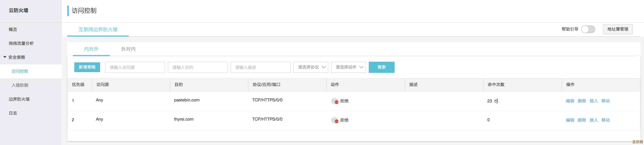Open 地址簿管理 button
Image resolution: width=644 pixels, height=145 pixels.
click(618, 29)
